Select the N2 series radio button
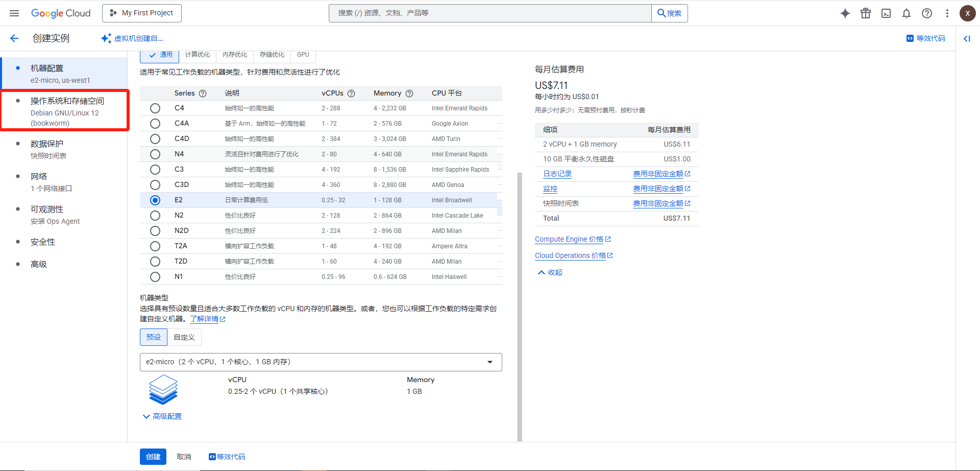Image resolution: width=980 pixels, height=471 pixels. click(155, 216)
